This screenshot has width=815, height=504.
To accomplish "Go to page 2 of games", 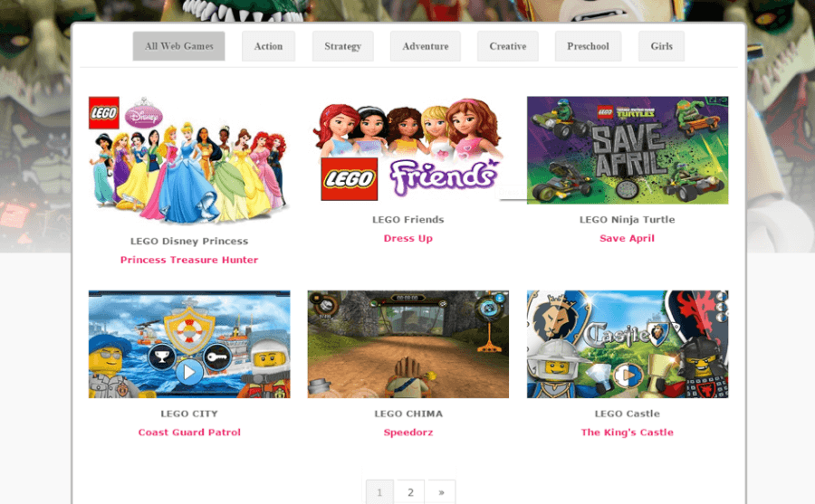I will point(410,492).
